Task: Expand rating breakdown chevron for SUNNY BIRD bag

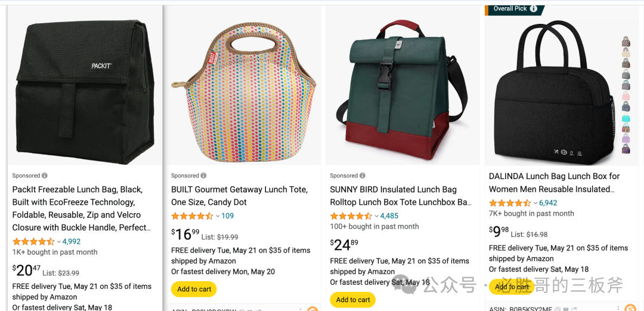Action: [377, 216]
